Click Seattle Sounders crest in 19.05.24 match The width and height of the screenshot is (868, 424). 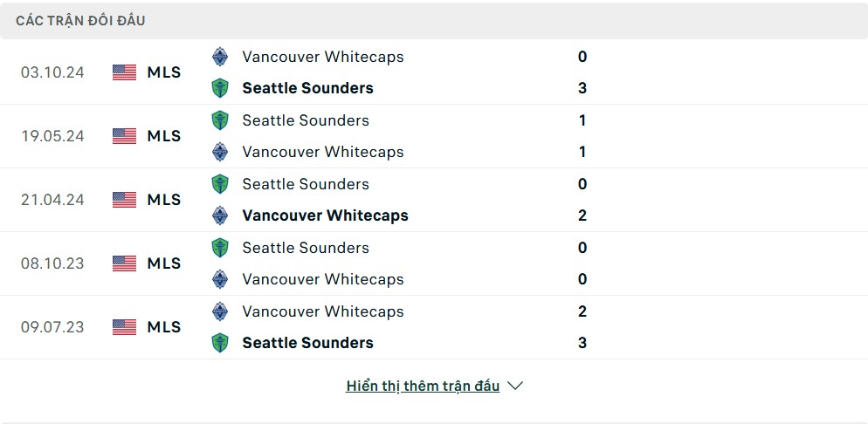click(220, 120)
